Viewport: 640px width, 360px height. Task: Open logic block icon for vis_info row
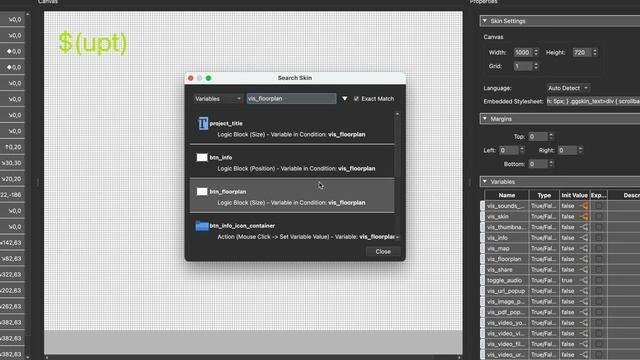pos(584,238)
